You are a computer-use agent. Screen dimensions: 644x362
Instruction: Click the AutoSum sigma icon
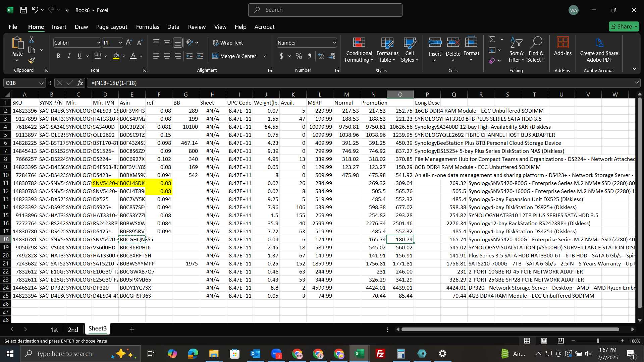point(492,40)
